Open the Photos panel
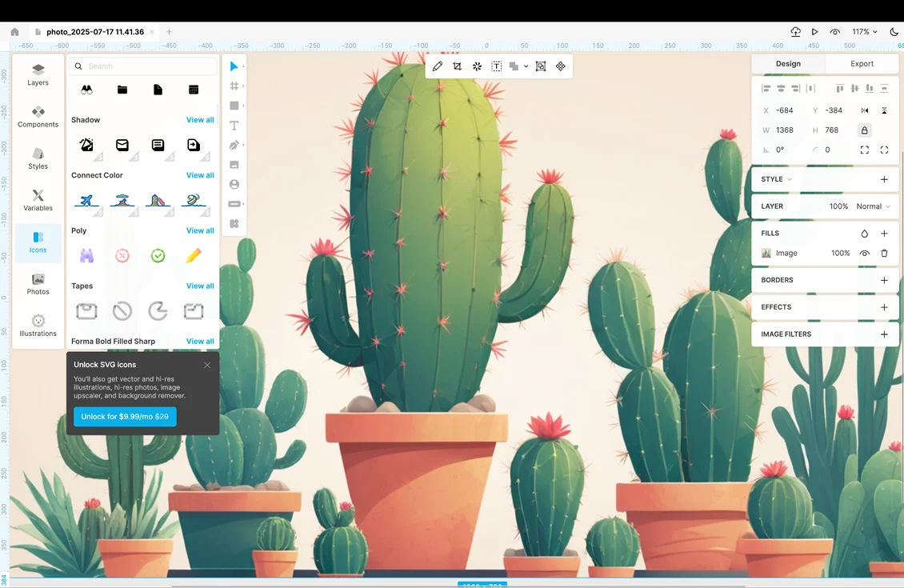904x588 pixels. pos(38,284)
